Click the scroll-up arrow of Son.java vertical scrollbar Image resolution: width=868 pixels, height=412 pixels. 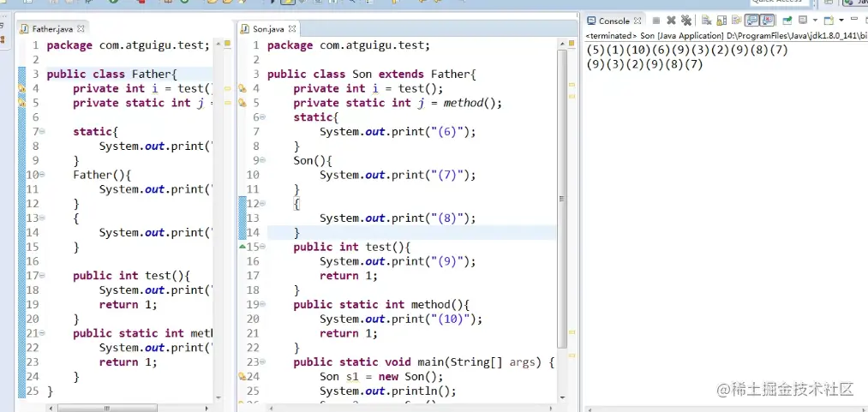pos(562,42)
